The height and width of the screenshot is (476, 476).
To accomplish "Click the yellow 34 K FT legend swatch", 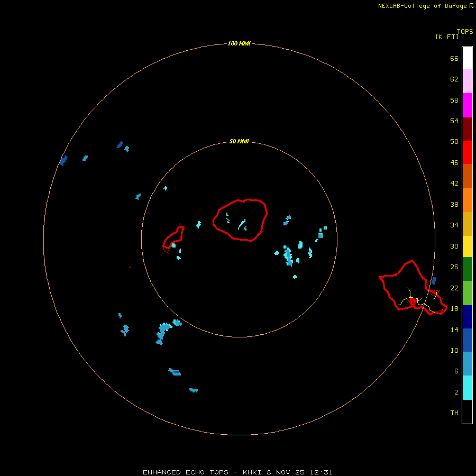I will (x=467, y=246).
